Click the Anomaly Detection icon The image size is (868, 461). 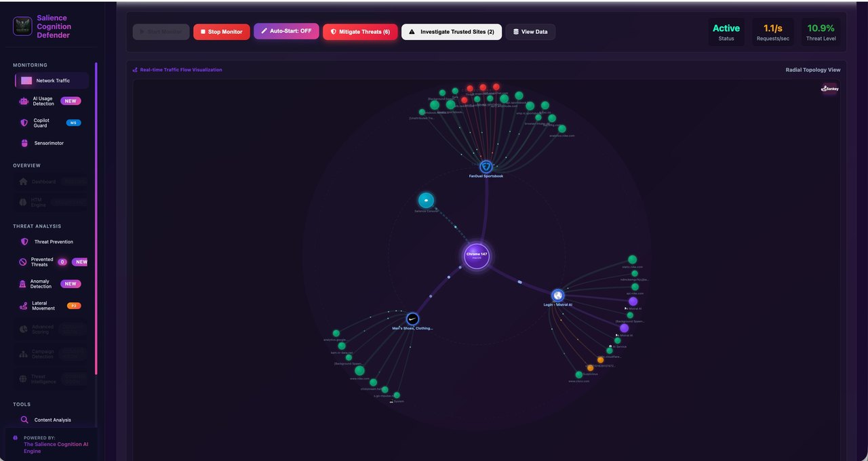click(x=23, y=283)
